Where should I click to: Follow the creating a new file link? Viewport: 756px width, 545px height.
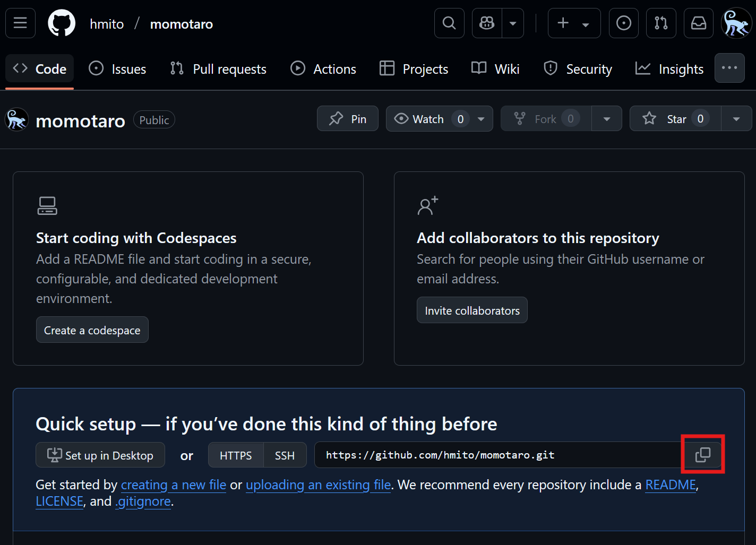[x=174, y=485]
